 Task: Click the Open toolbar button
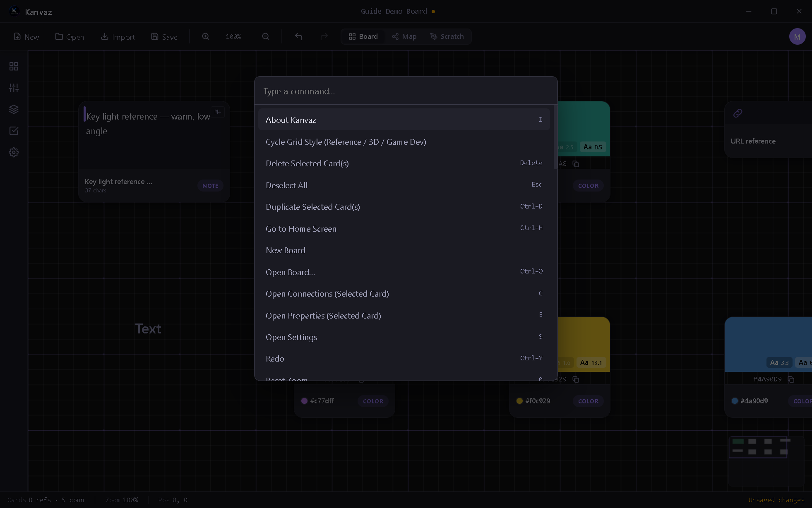pos(70,37)
